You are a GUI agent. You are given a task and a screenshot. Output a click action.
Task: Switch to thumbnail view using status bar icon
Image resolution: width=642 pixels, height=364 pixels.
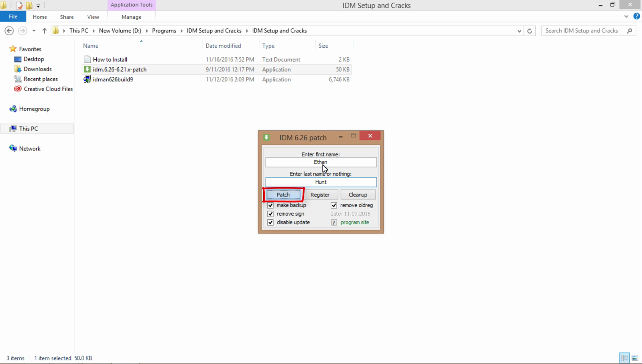click(635, 358)
